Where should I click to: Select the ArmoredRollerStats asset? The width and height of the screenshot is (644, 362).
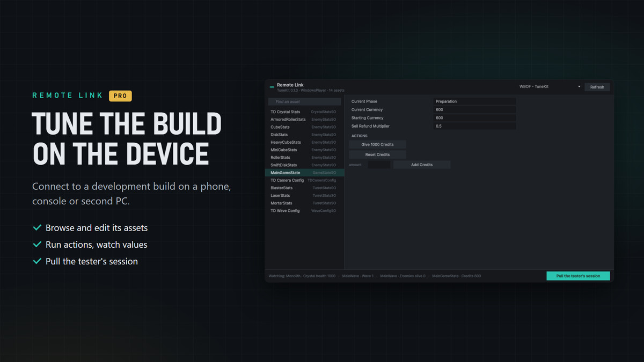(304, 119)
